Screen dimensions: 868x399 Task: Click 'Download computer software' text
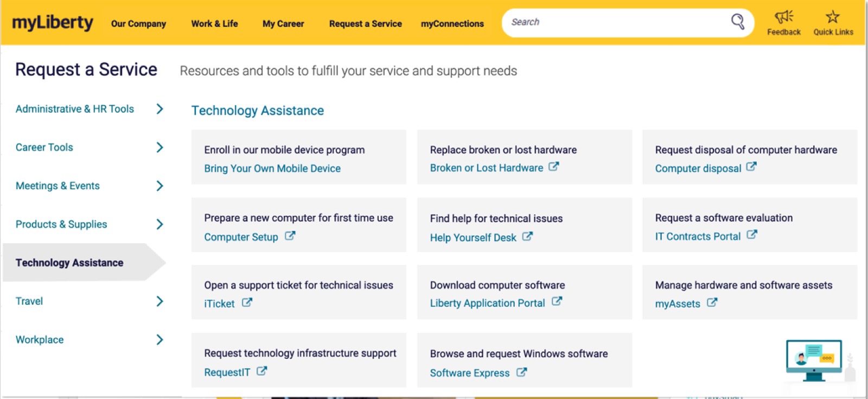pos(497,285)
